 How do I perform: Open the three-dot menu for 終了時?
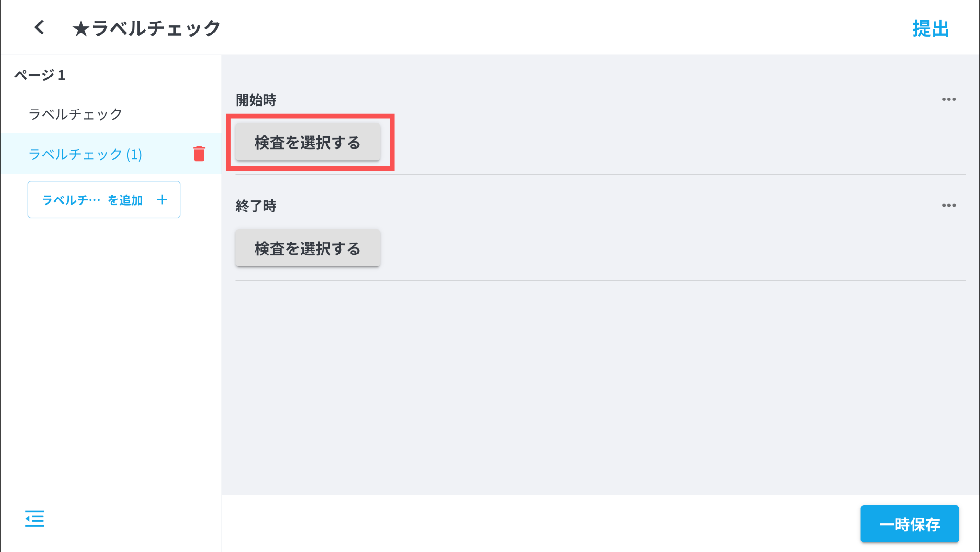click(x=948, y=206)
